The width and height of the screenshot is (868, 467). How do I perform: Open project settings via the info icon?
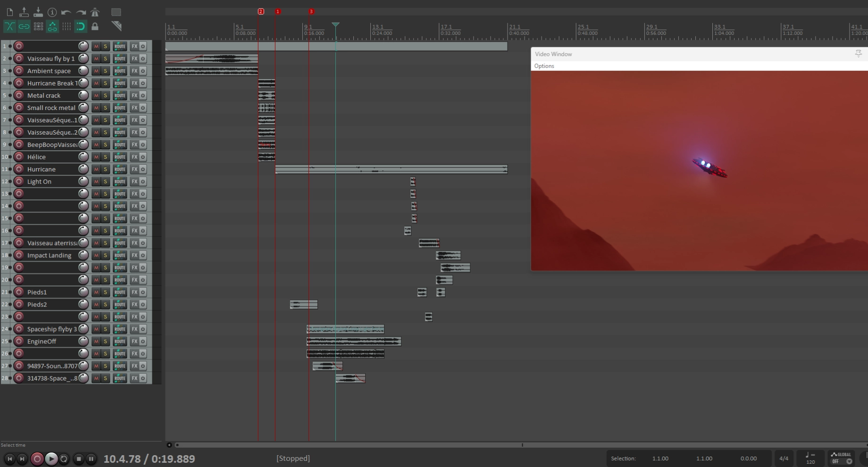click(x=52, y=12)
